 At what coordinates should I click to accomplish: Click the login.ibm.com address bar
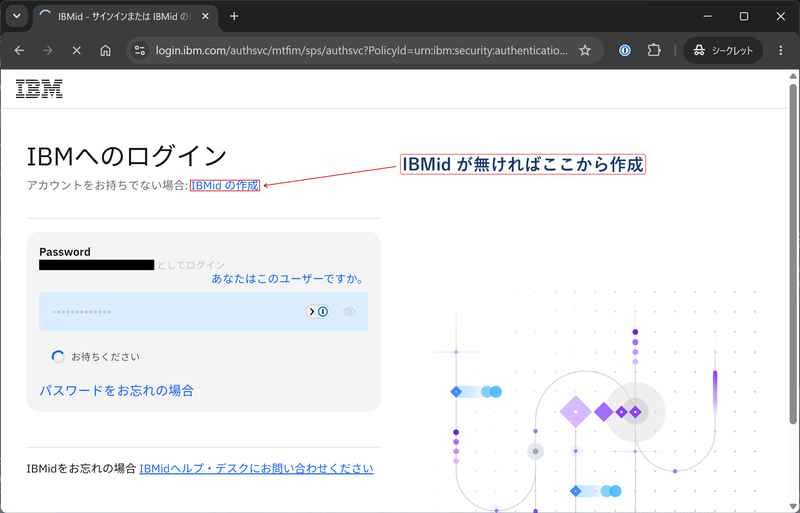coord(361,51)
